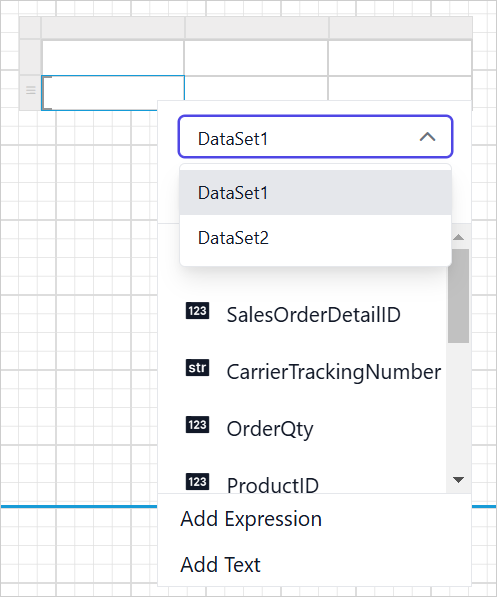Screen dimensions: 497x597
Task: Click the numeric icon beside ProductID
Action: tap(197, 482)
